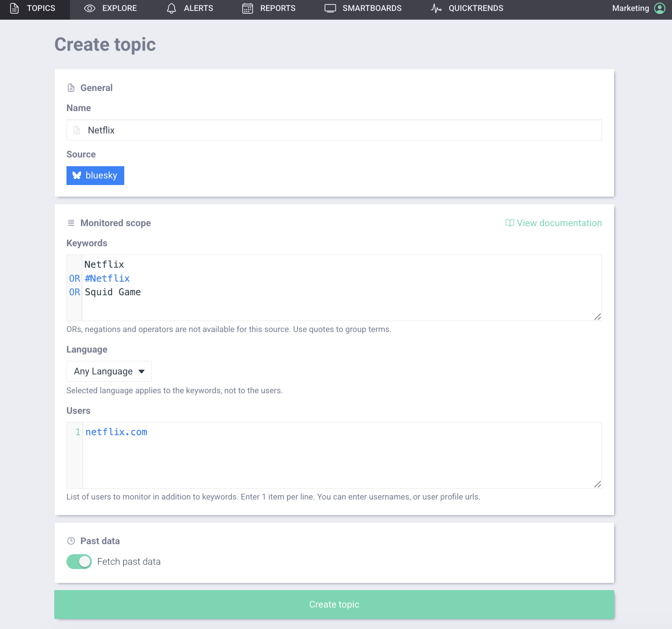Click the Monitored scope list icon
This screenshot has height=629, width=672.
click(71, 223)
